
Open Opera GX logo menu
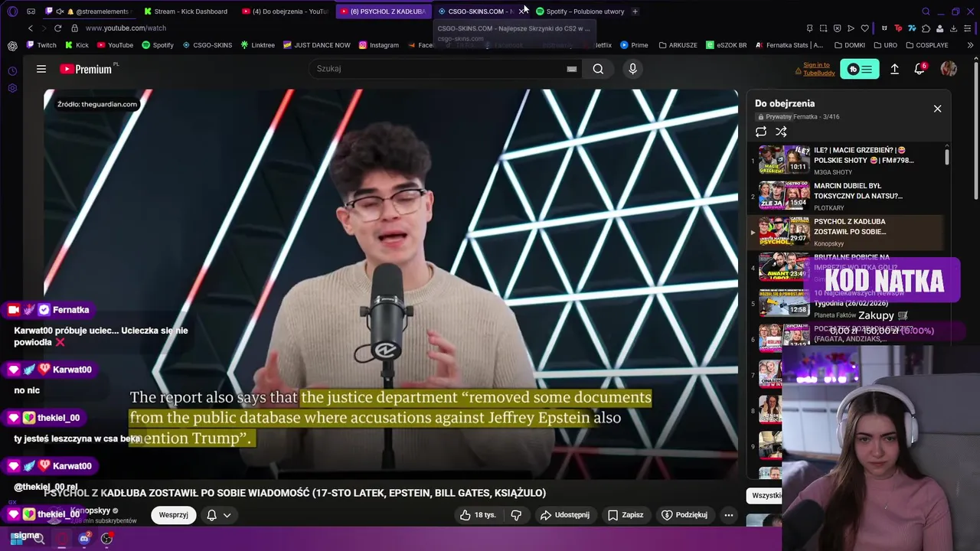tap(12, 11)
